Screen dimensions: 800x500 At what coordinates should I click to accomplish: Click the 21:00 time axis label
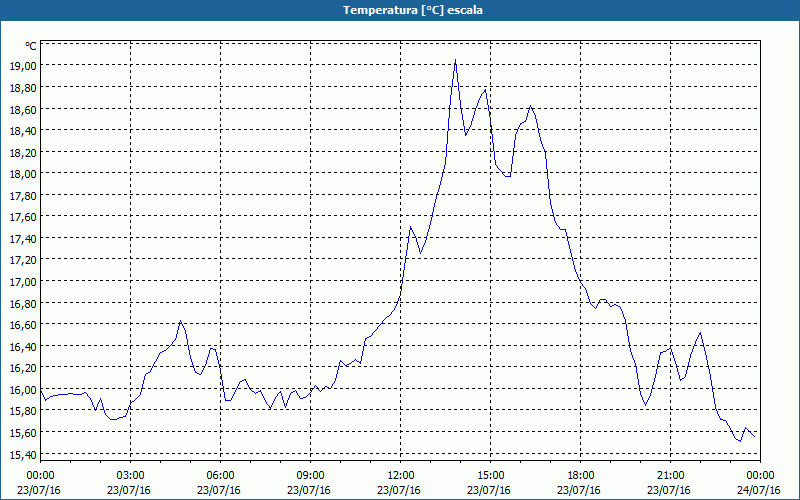tap(670, 476)
